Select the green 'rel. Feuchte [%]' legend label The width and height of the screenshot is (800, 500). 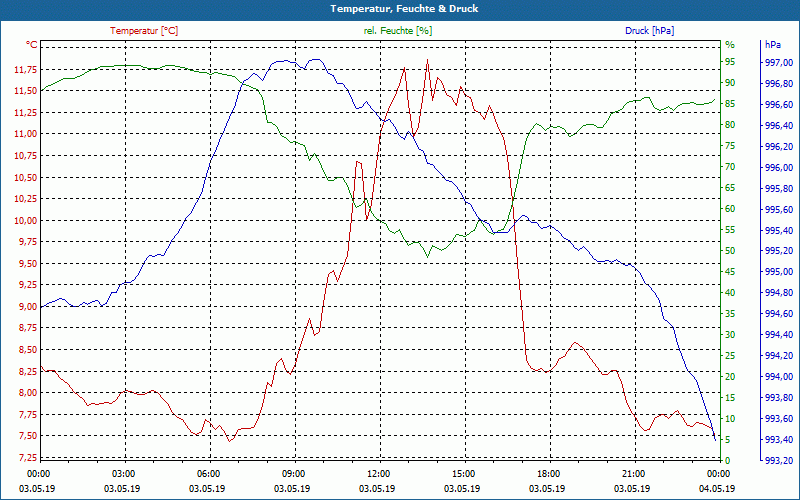pos(398,31)
